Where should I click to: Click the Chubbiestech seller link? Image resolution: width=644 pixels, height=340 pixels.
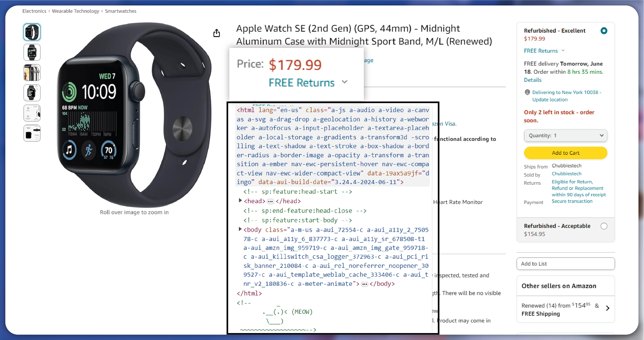tap(566, 173)
